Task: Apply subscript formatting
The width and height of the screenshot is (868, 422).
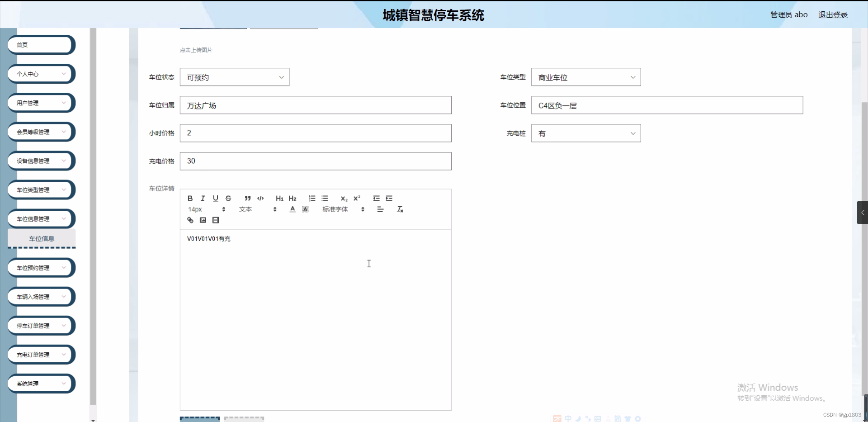Action: tap(344, 198)
